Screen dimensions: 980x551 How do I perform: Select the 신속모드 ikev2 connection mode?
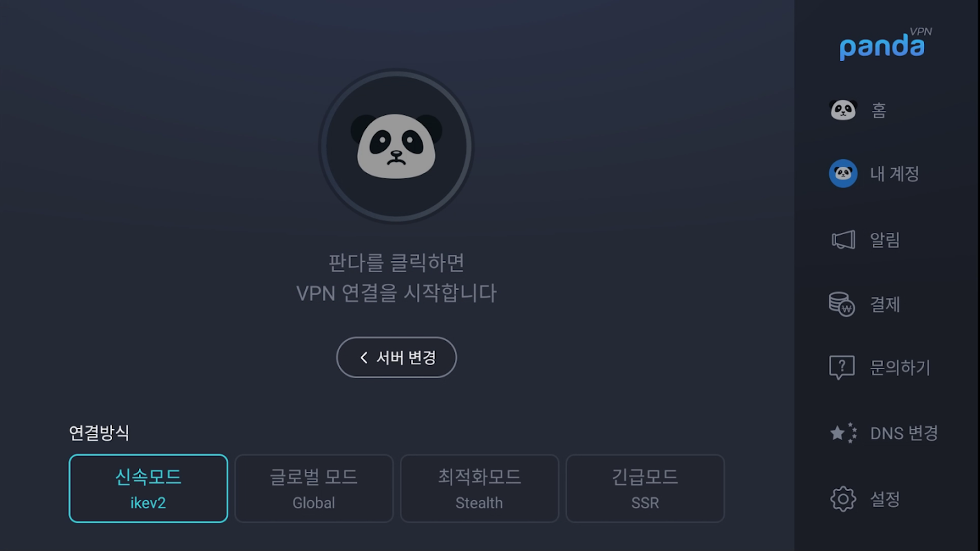pyautogui.click(x=148, y=488)
